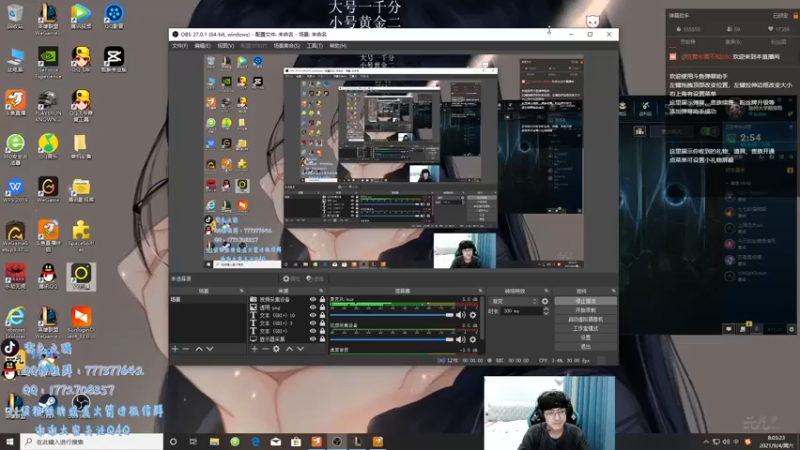The width and height of the screenshot is (800, 450).
Task: Open the Edit (编辑) menu in OBS
Action: [x=203, y=46]
